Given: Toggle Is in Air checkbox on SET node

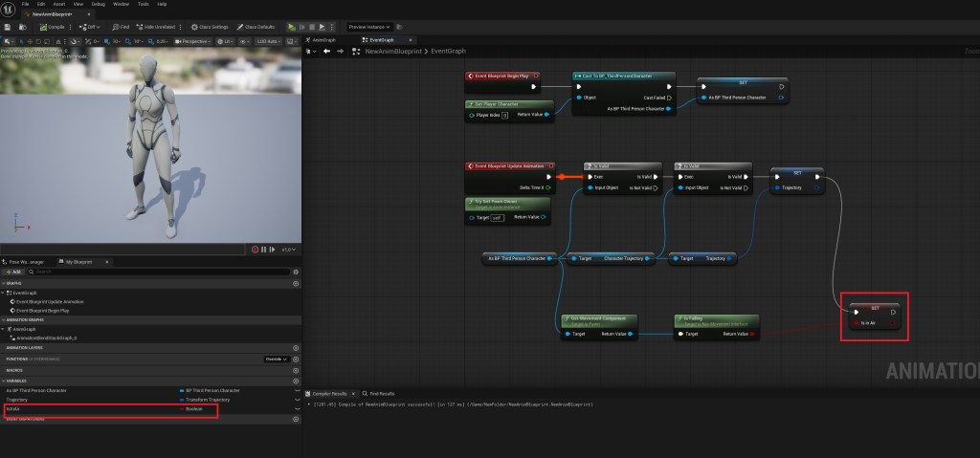Looking at the screenshot, I should [x=857, y=324].
